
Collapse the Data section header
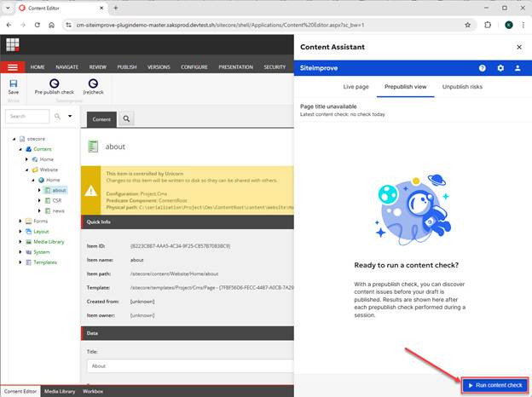(188, 333)
